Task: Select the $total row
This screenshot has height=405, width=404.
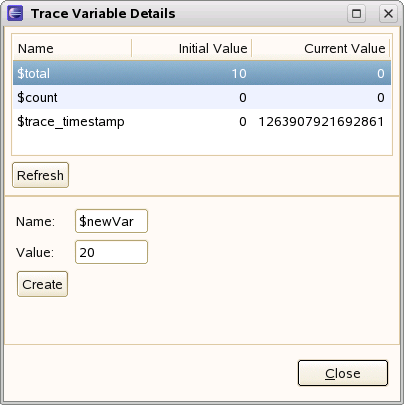Action: pyautogui.click(x=202, y=73)
